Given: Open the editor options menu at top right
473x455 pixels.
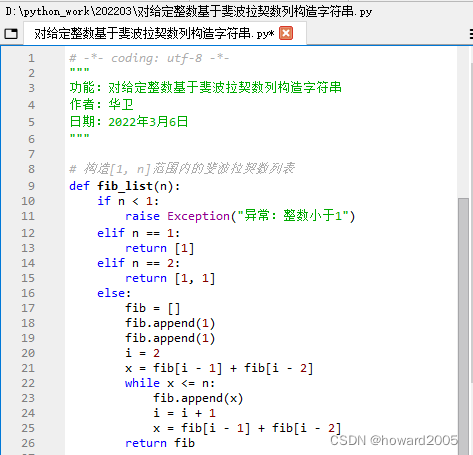Looking at the screenshot, I should 470,34.
